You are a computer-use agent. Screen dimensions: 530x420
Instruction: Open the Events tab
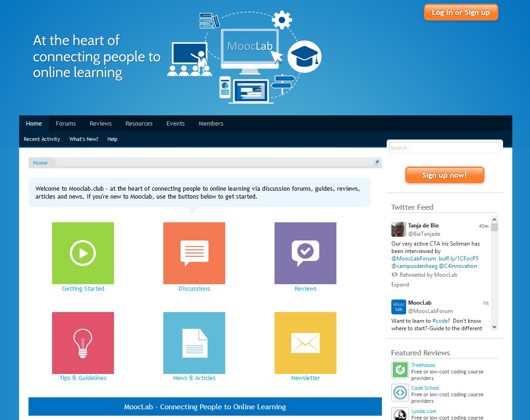[175, 123]
